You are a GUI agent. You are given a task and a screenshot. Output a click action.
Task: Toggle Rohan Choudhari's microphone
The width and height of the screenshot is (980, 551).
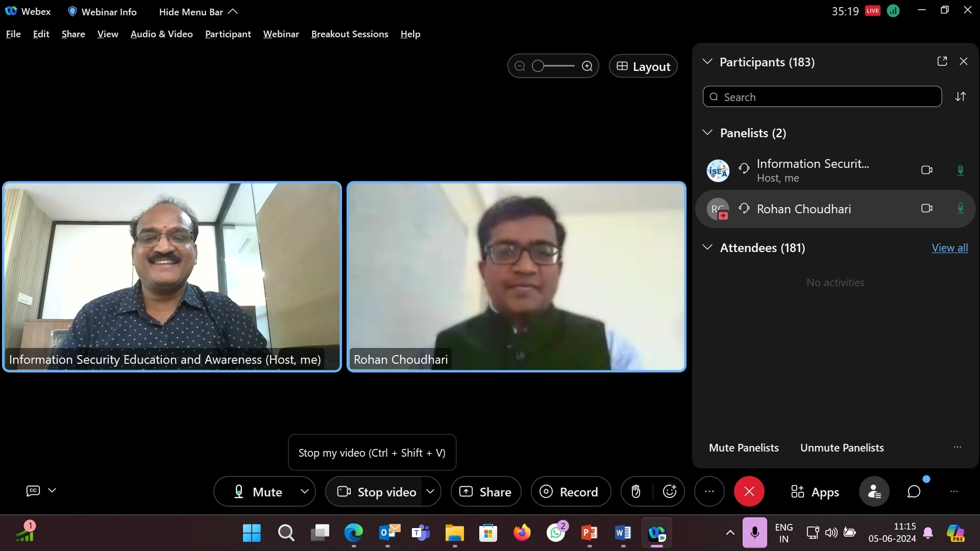click(960, 209)
